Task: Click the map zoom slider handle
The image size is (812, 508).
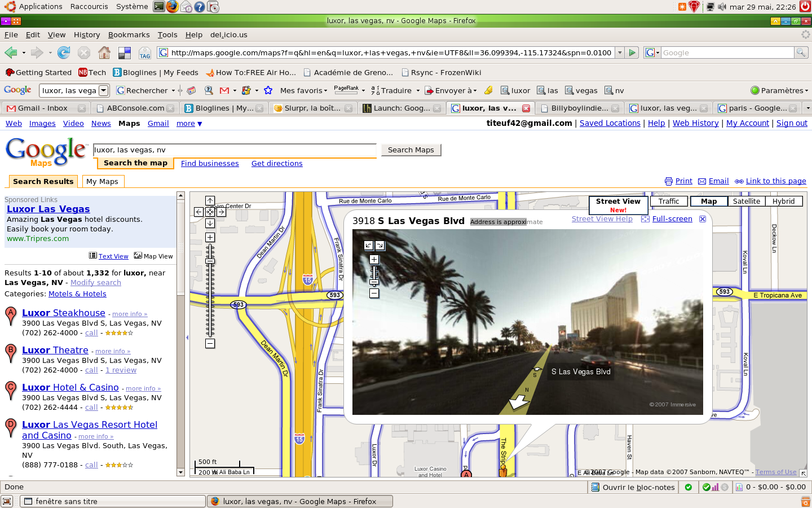Action: [x=210, y=261]
